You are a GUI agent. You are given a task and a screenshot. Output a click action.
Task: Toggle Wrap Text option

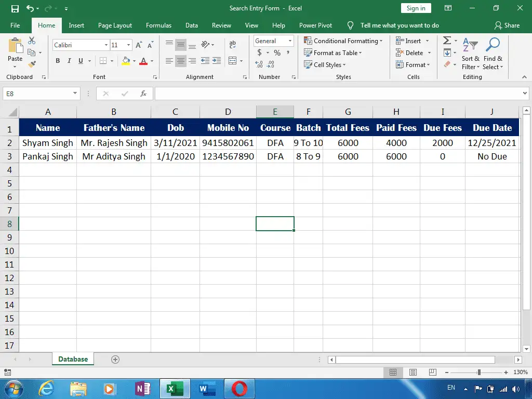tap(232, 45)
